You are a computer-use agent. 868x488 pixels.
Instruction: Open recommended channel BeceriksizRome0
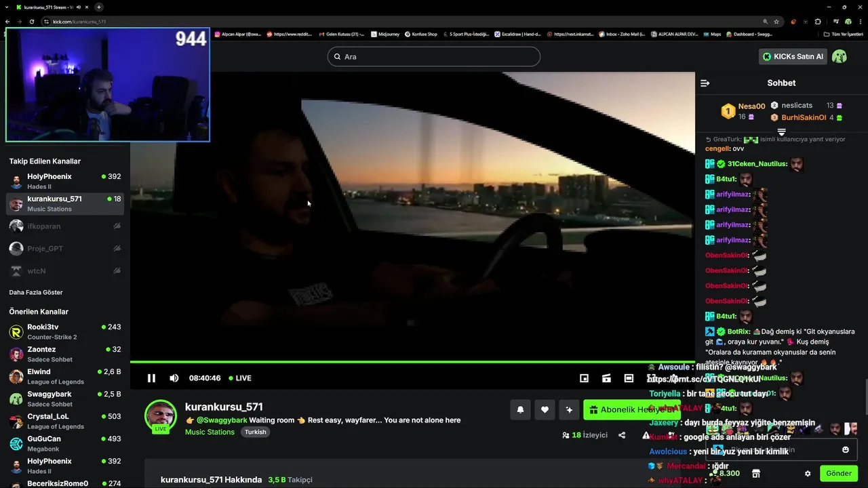click(x=65, y=483)
